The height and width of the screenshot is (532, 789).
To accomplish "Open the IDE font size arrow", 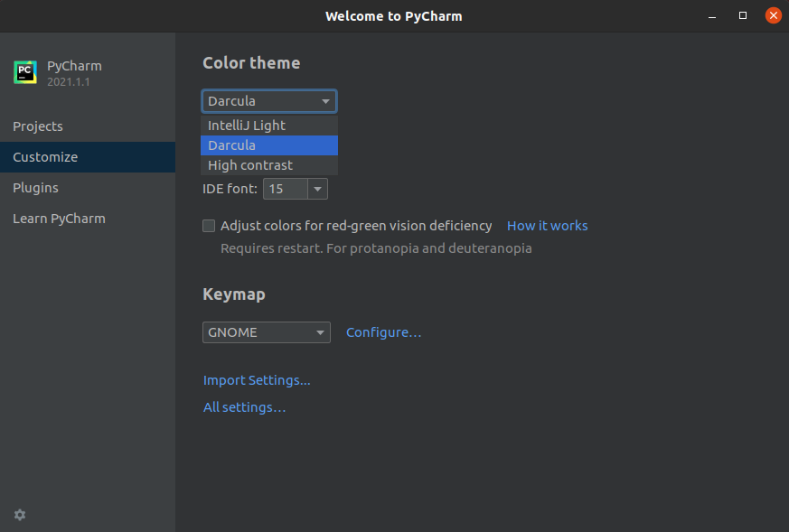I will click(x=317, y=189).
